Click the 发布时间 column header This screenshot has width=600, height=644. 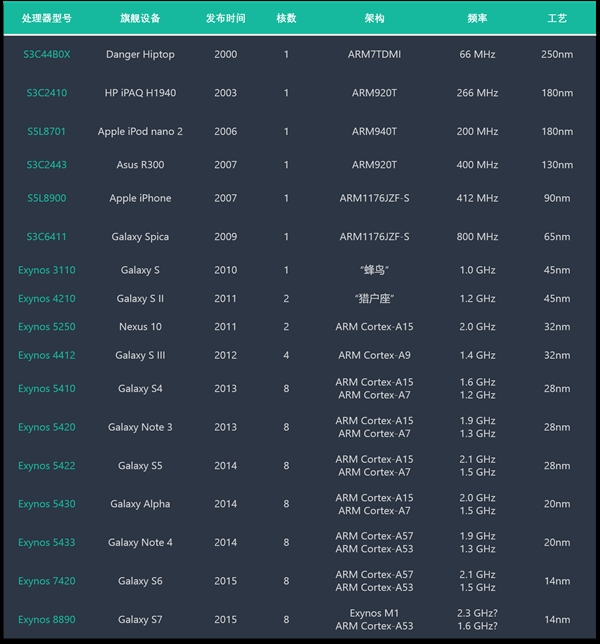click(226, 19)
